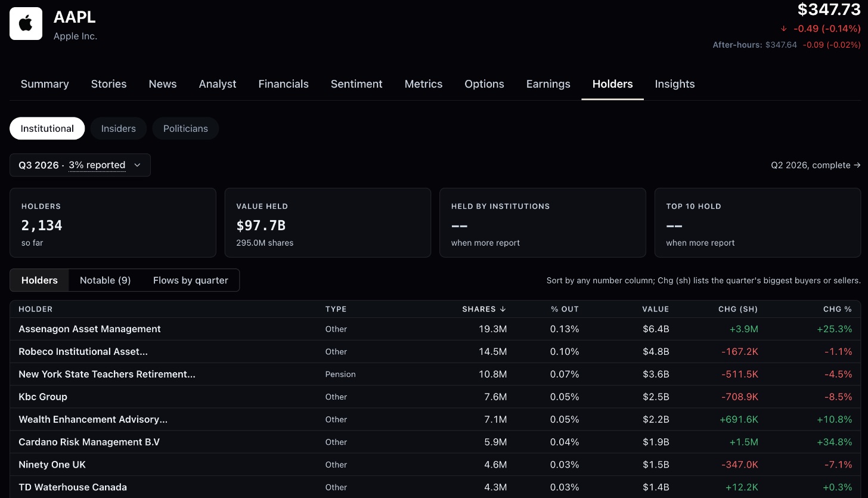The height and width of the screenshot is (498, 868).
Task: Sort by the SHARES column header
Action: (484, 309)
